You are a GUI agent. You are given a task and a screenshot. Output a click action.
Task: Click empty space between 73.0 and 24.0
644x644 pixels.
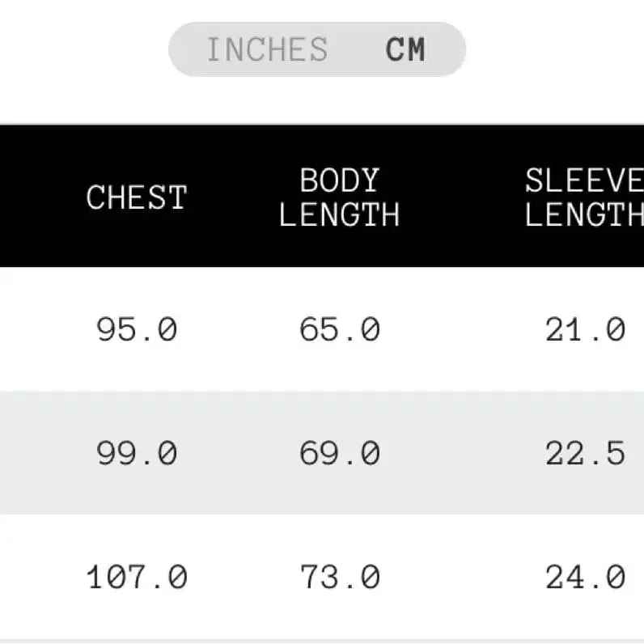click(461, 578)
